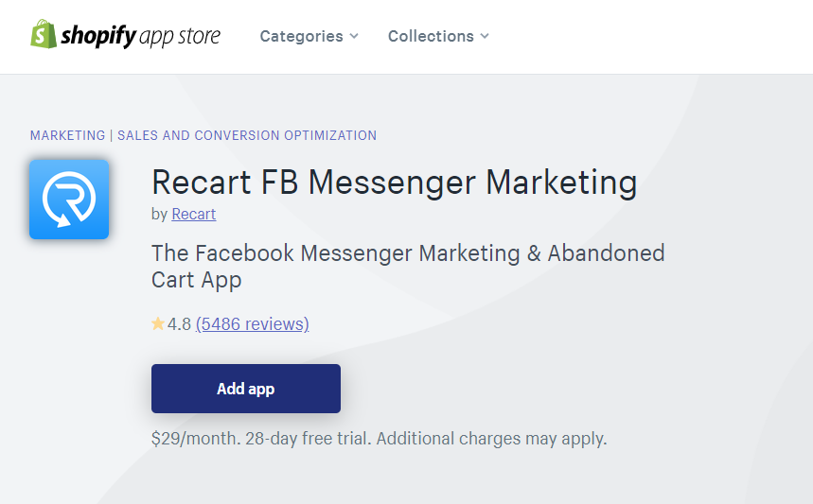Image resolution: width=813 pixels, height=504 pixels.
Task: Click the chevron arrow beside Categories
Action: pos(354,36)
